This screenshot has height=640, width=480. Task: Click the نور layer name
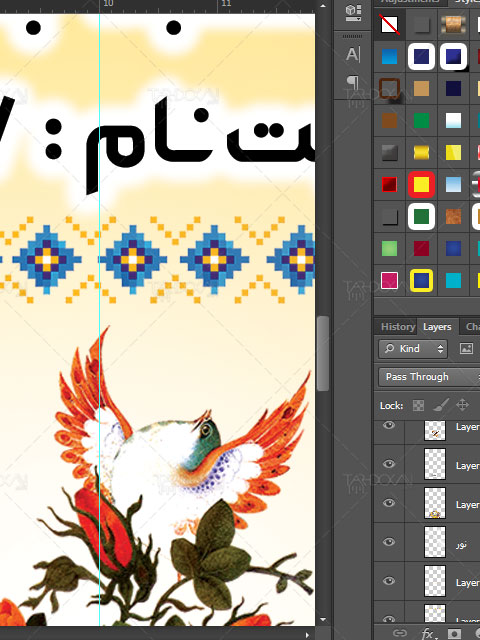click(461, 544)
